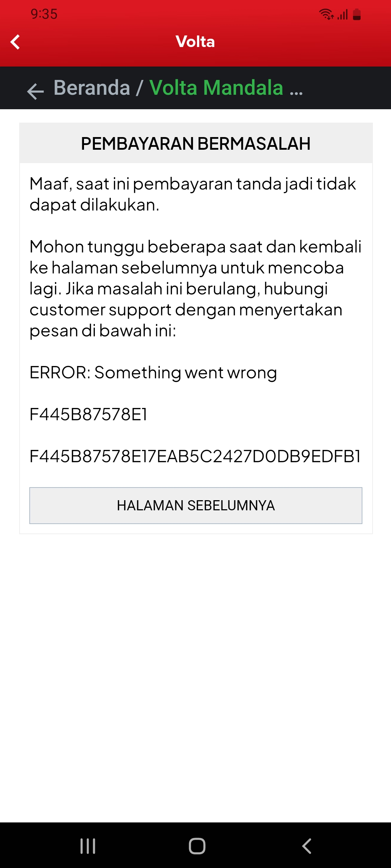This screenshot has height=868, width=391.
Task: Click the ERROR: Something went wrong text
Action: [153, 373]
